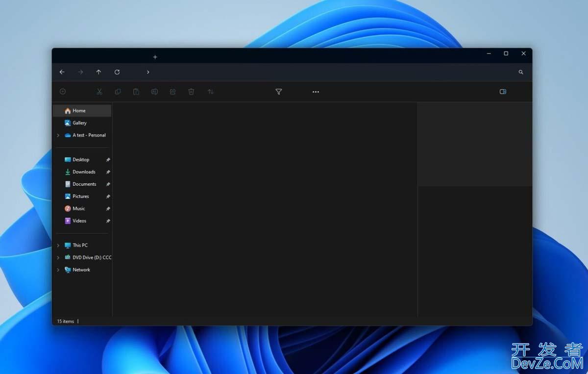588x374 pixels.
Task: Select DVD Drive (D:) CCC entry
Action: (88, 257)
